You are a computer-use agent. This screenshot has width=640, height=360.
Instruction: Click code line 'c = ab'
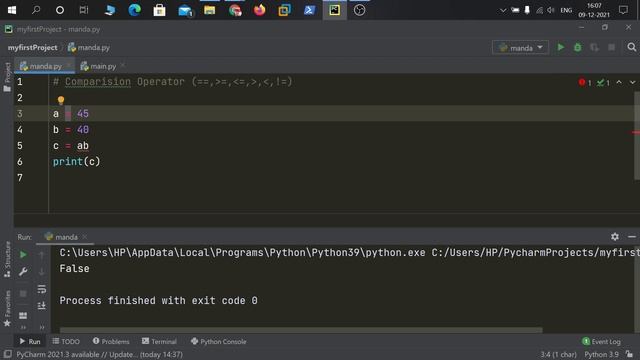(x=71, y=146)
